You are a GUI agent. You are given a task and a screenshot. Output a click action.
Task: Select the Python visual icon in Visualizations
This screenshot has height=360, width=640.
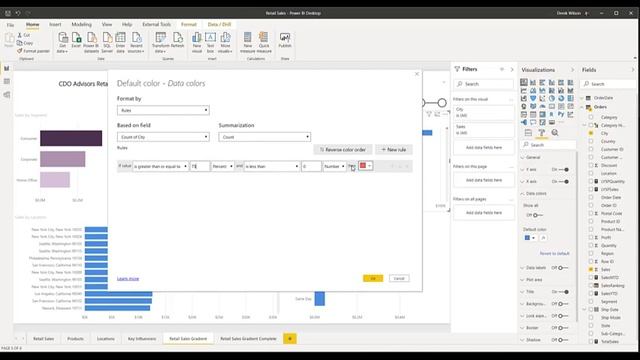tap(561, 114)
